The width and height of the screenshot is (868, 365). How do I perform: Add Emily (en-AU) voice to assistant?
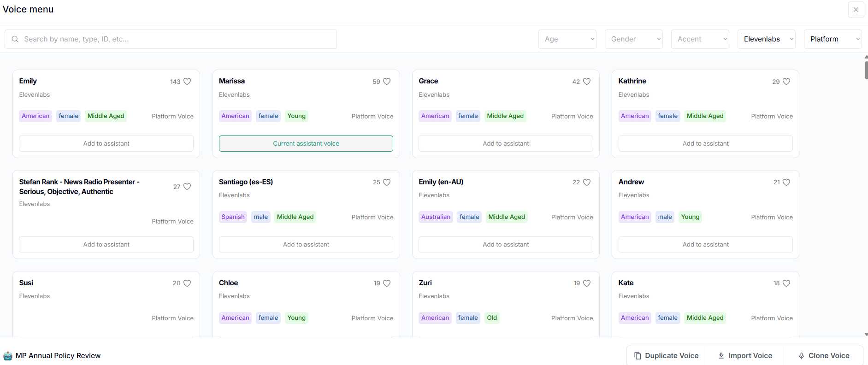coord(506,245)
